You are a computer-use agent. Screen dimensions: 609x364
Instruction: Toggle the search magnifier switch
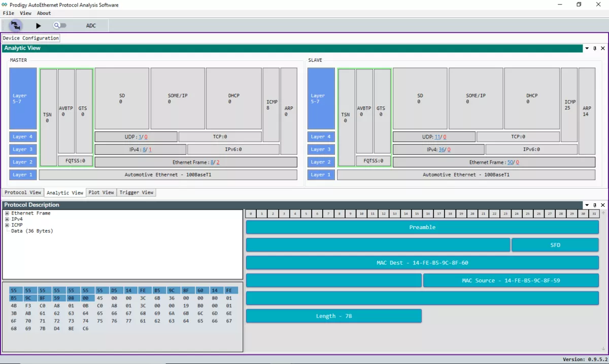pyautogui.click(x=59, y=25)
